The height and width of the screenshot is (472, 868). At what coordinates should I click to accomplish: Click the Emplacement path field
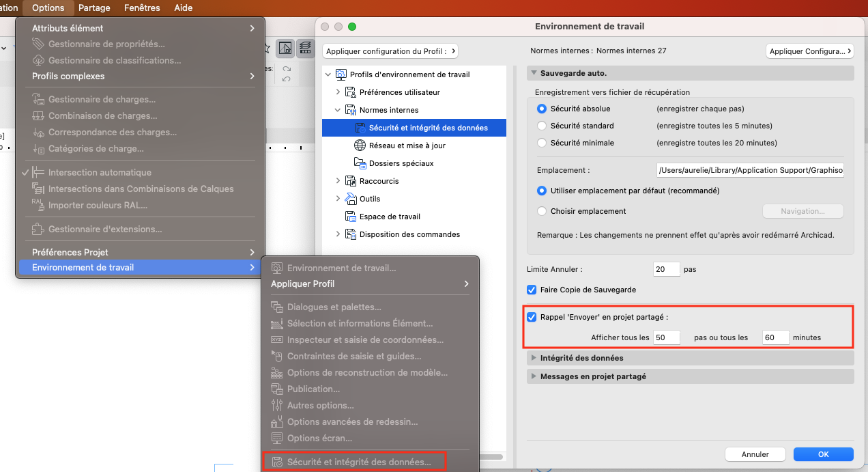coord(750,170)
